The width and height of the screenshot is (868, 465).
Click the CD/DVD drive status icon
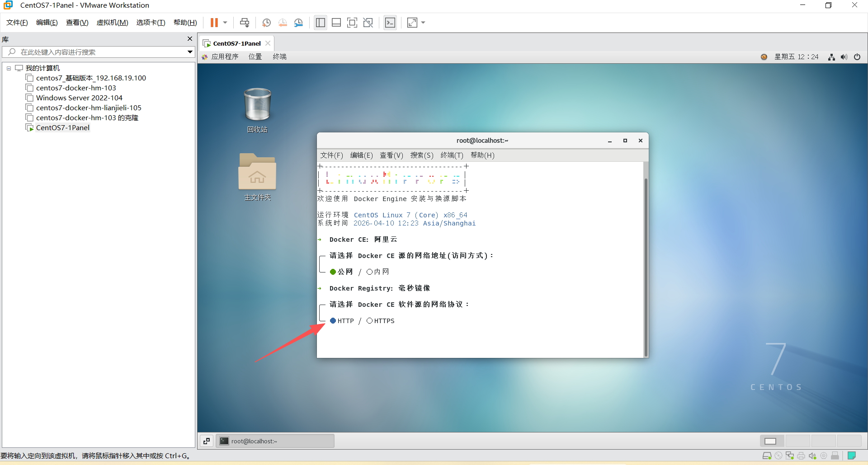tap(778, 456)
